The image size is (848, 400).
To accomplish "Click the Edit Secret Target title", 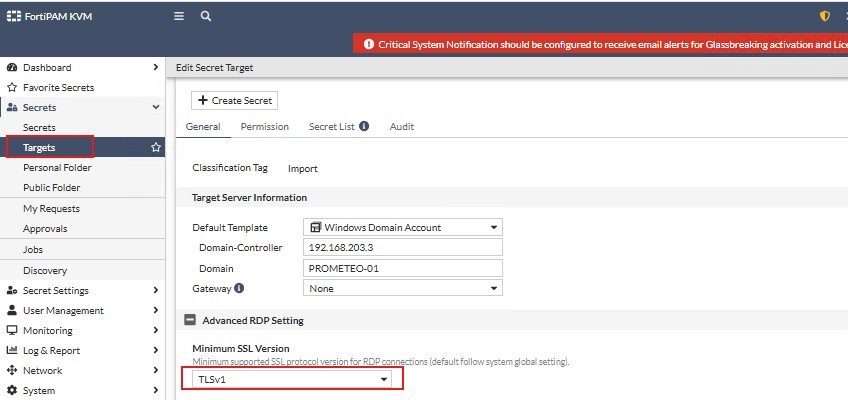I will pyautogui.click(x=215, y=68).
